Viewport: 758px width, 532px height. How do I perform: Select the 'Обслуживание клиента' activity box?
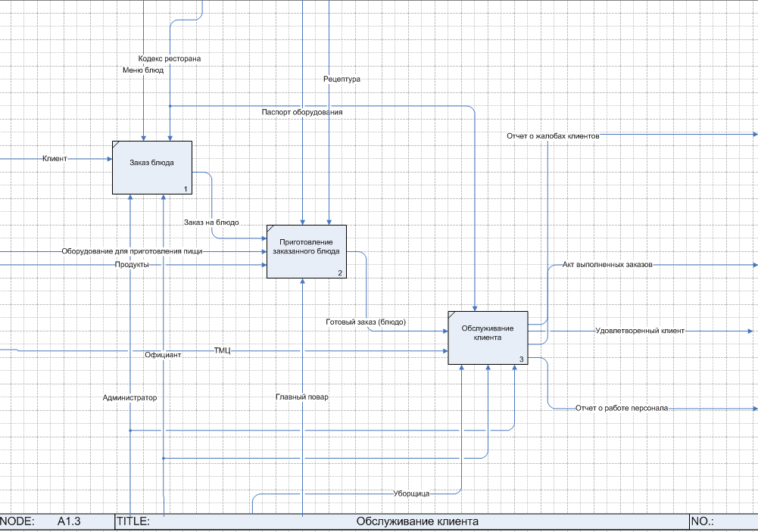coord(488,338)
